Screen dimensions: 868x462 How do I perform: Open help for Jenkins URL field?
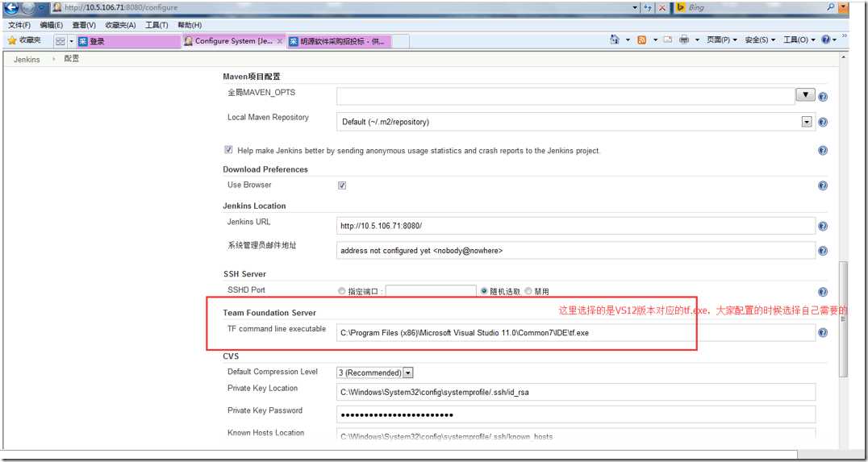click(823, 226)
